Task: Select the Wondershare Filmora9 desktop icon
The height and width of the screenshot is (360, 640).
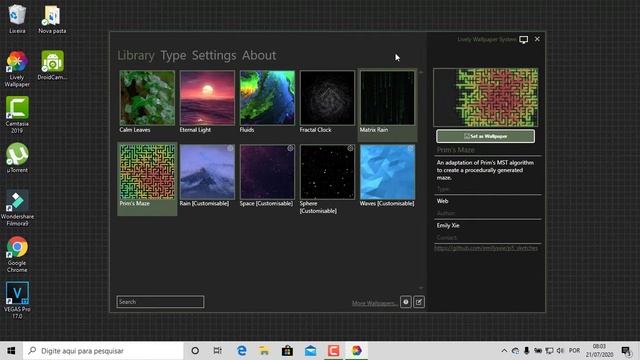Action: (17, 208)
